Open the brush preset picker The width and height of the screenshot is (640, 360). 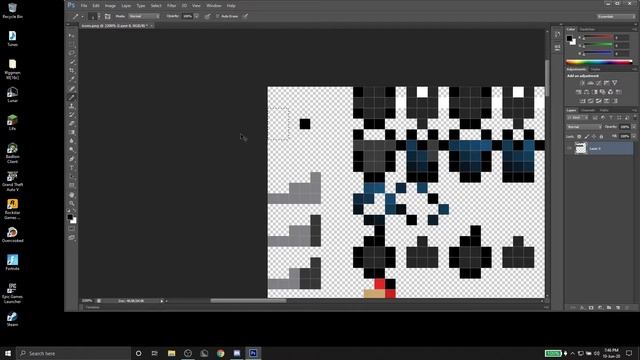[x=94, y=16]
